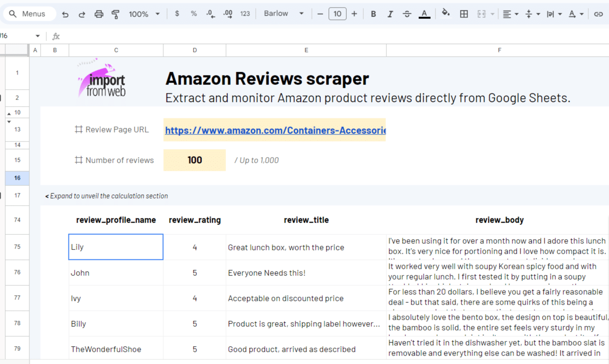
Task: Click the Redo arrow icon
Action: [x=82, y=14]
